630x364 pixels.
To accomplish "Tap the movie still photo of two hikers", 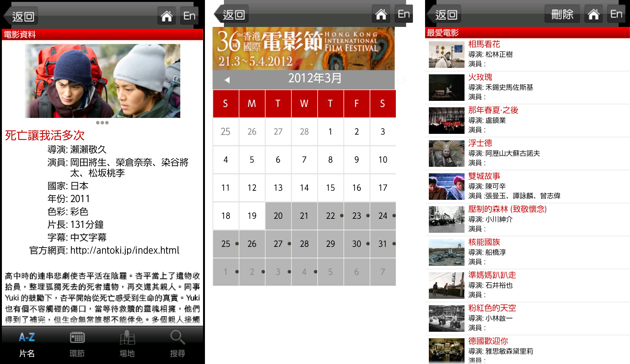I will click(102, 81).
